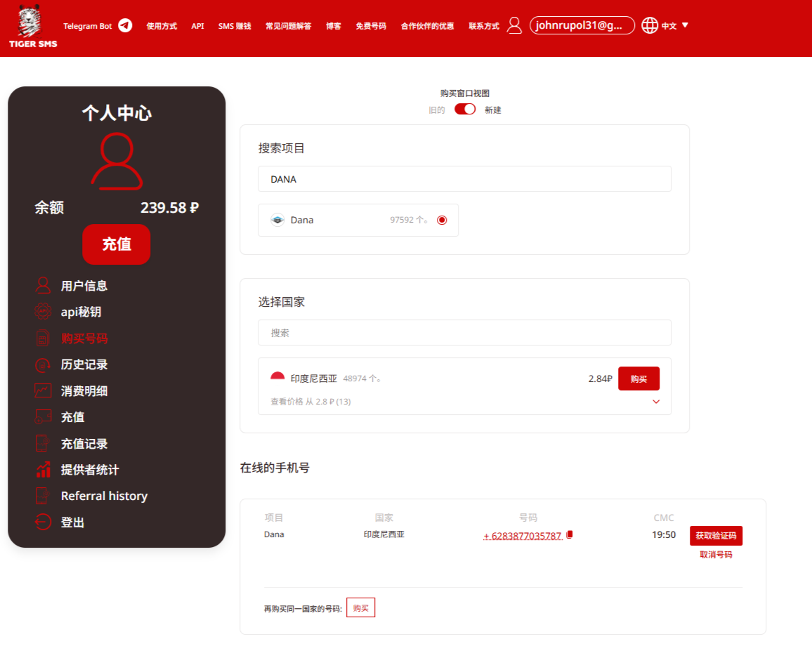Click the 购买号码 SIM card icon

click(x=43, y=338)
